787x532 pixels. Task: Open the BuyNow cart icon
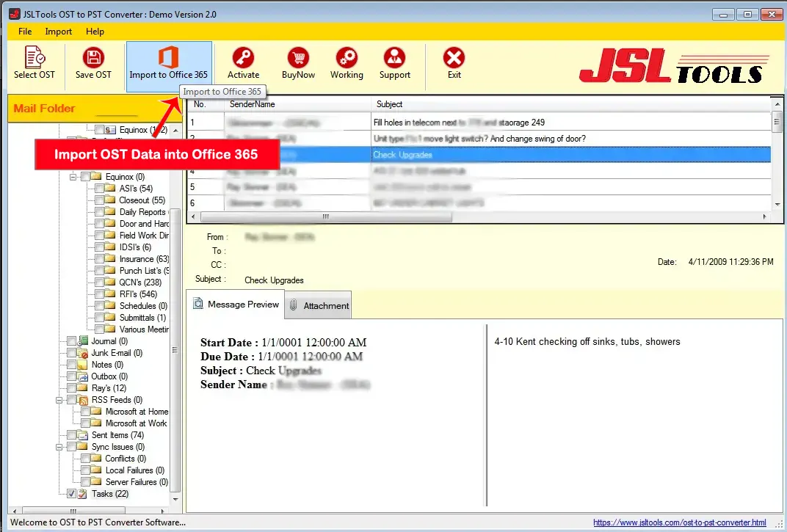point(298,63)
